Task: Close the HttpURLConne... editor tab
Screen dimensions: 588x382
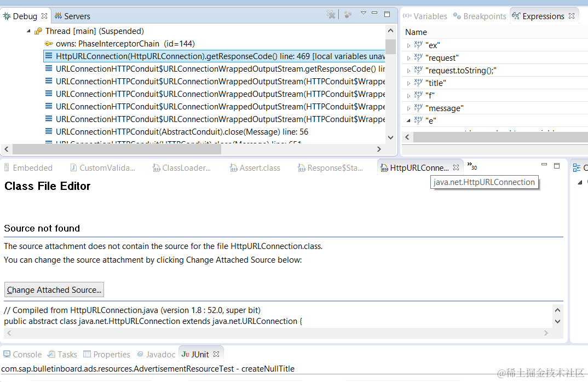Action: [456, 167]
